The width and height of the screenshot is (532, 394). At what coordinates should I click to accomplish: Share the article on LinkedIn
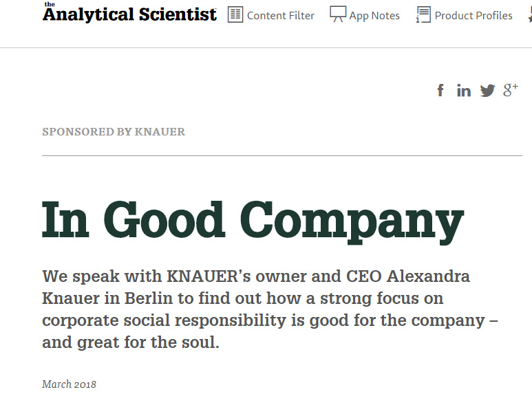464,91
